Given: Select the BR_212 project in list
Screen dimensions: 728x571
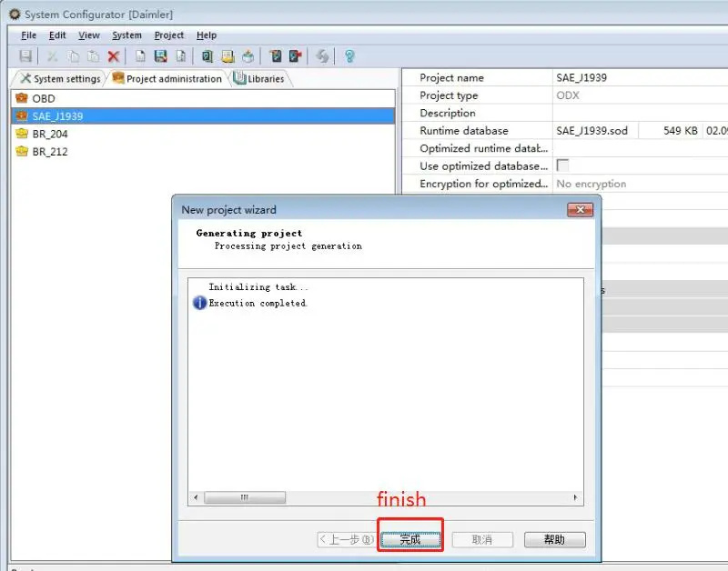Looking at the screenshot, I should 50,152.
